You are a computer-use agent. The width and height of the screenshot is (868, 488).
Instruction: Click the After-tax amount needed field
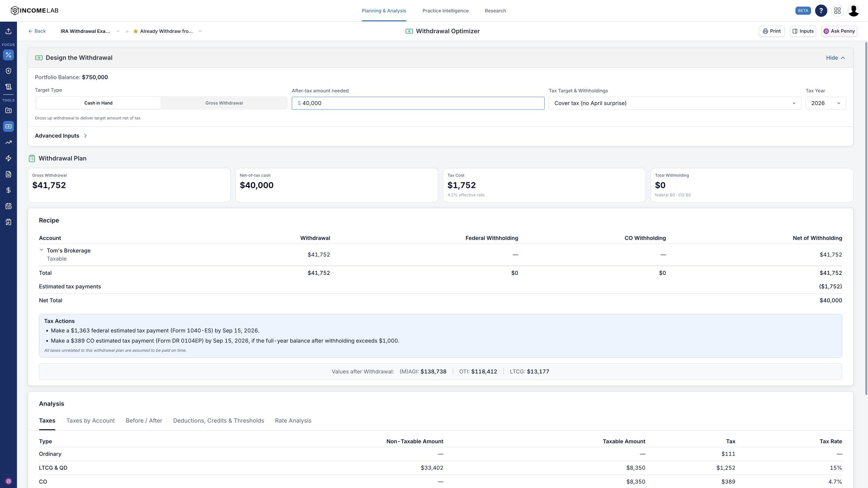pos(418,103)
